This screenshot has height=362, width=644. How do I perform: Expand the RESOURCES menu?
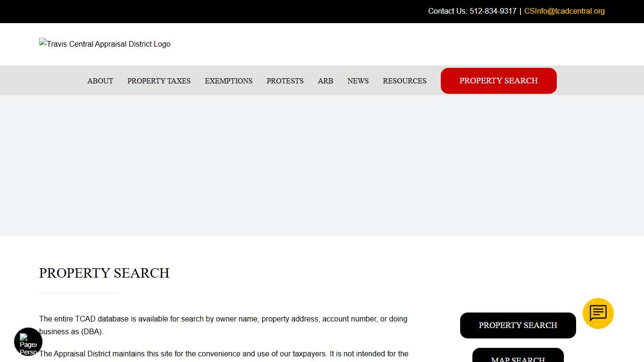[x=405, y=81]
